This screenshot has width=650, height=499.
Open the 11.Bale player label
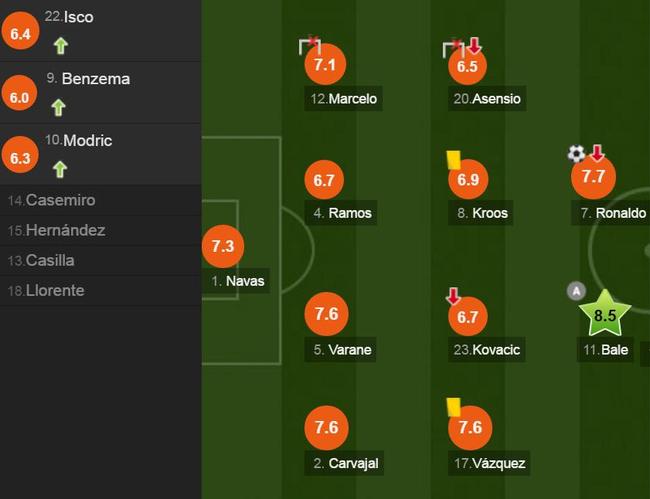pyautogui.click(x=605, y=350)
